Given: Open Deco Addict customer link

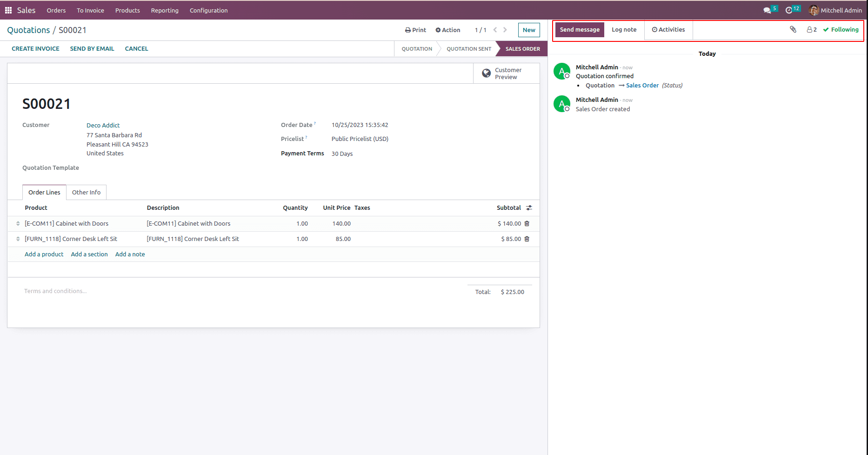Looking at the screenshot, I should tap(103, 125).
